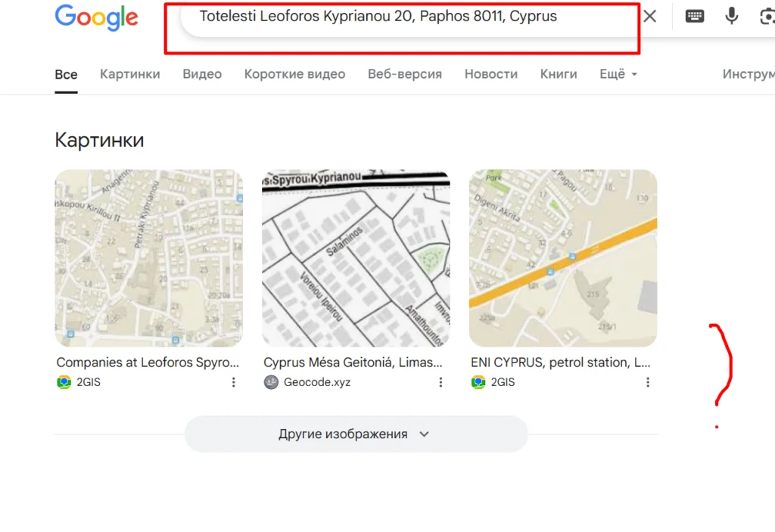This screenshot has height=532, width=775.
Task: Open the Companies at Leoforos map thumbnail
Action: pos(149,258)
